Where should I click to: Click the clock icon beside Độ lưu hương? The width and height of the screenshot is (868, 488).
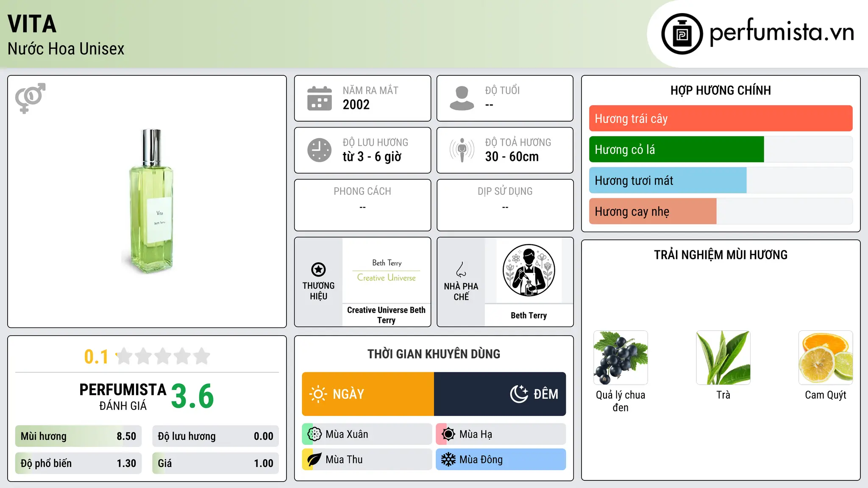[x=320, y=150]
